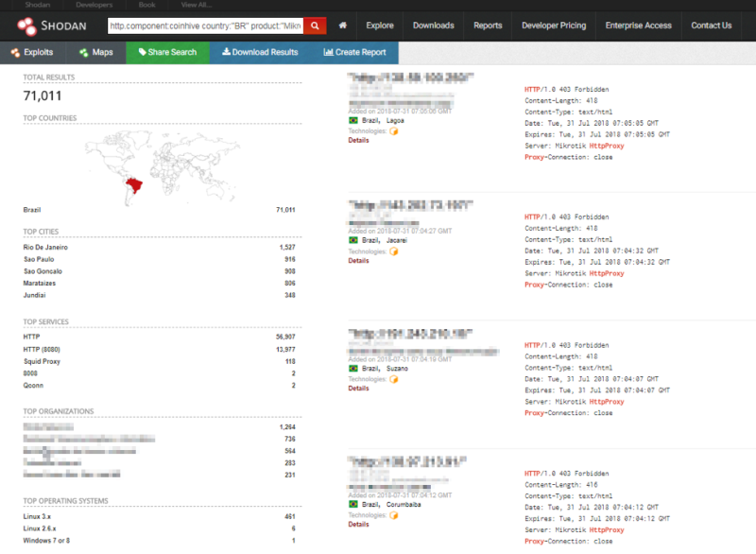Click into the Shodan search query field

tap(205, 26)
